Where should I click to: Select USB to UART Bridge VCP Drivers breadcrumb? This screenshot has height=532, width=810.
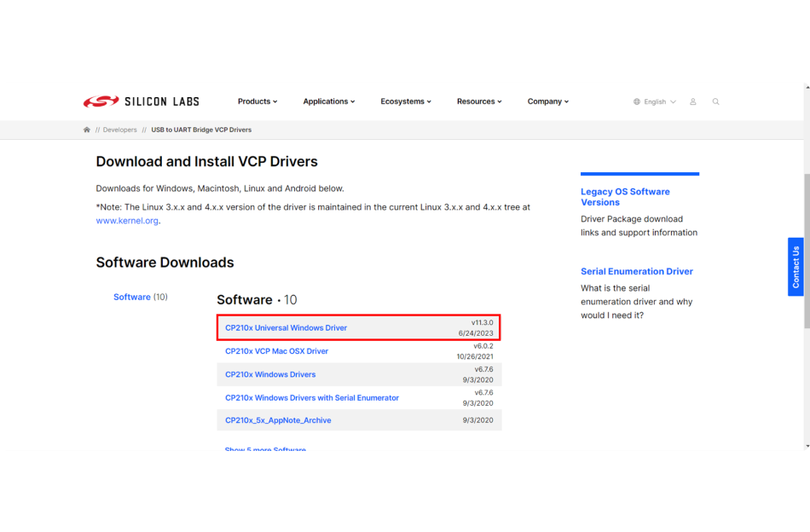(201, 130)
